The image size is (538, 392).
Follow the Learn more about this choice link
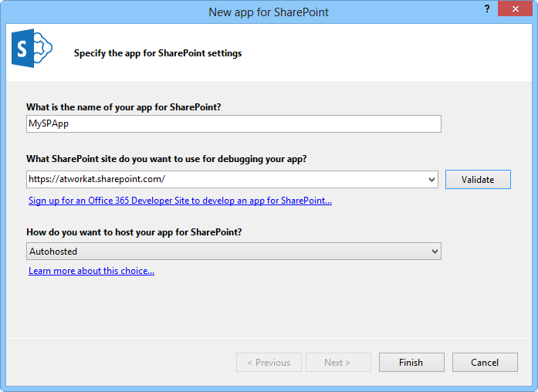(91, 271)
